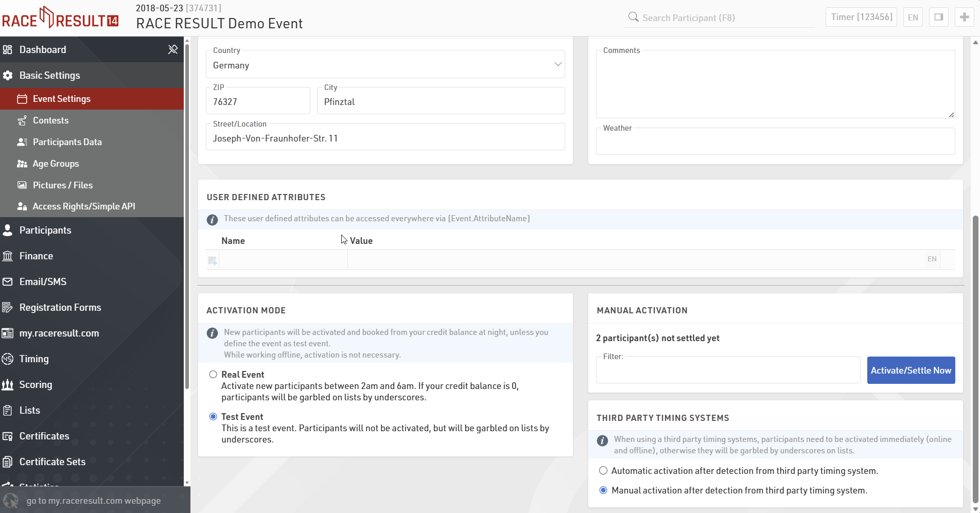Click the add attribute icon in Name row

coord(212,261)
